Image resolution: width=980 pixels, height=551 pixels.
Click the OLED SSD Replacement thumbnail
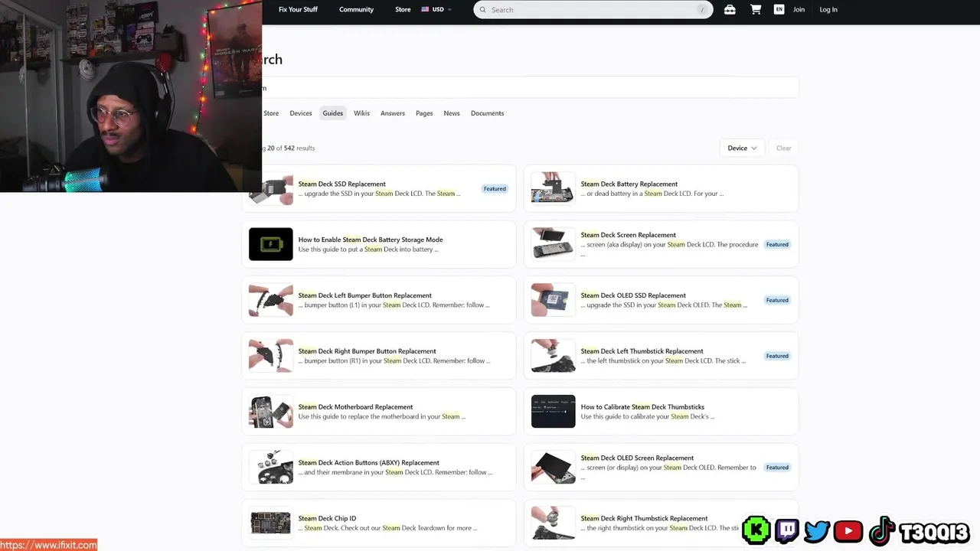[553, 300]
